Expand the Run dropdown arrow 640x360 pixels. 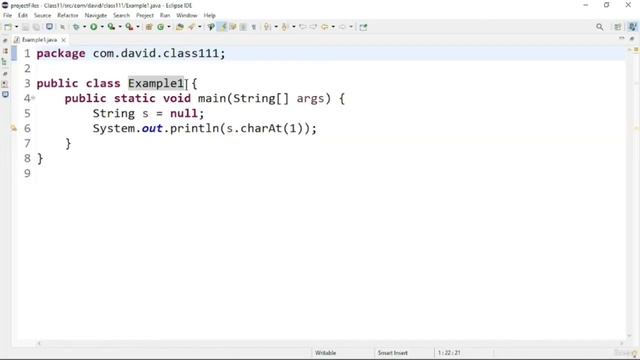[x=102, y=27]
